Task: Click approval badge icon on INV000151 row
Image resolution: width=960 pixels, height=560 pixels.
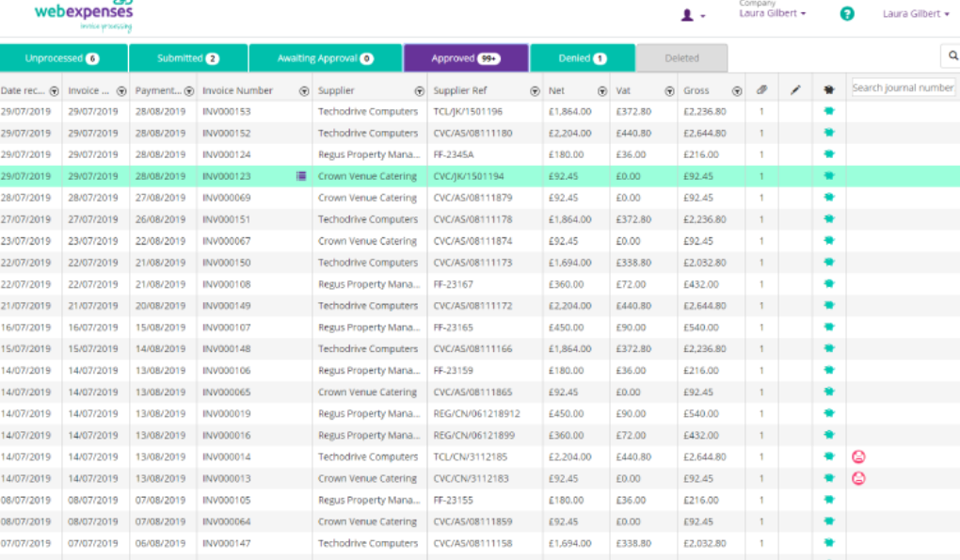Action: click(x=829, y=219)
